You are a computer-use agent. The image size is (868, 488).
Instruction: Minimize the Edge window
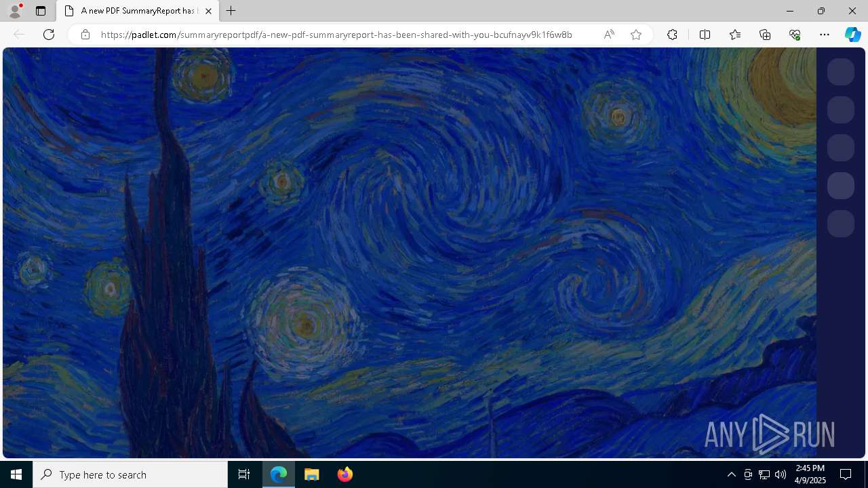point(790,11)
